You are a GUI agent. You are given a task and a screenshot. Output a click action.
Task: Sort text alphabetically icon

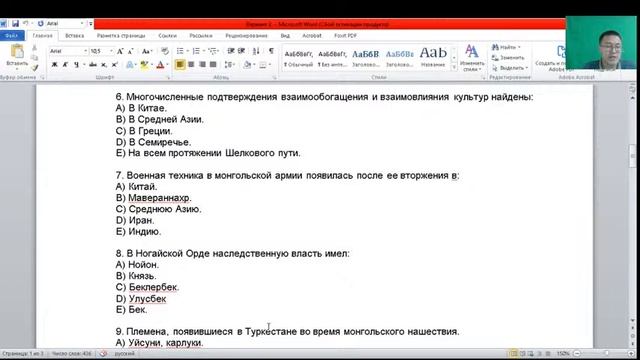pos(256,51)
